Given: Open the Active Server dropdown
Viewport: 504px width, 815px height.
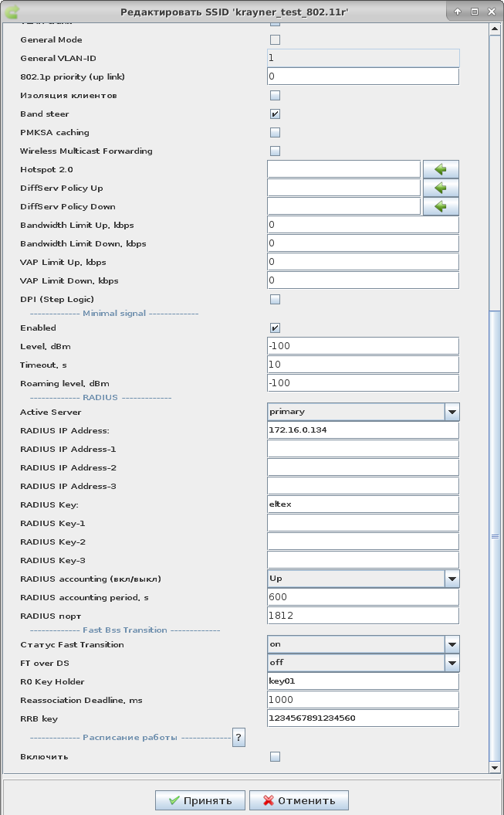Looking at the screenshot, I should coord(452,412).
